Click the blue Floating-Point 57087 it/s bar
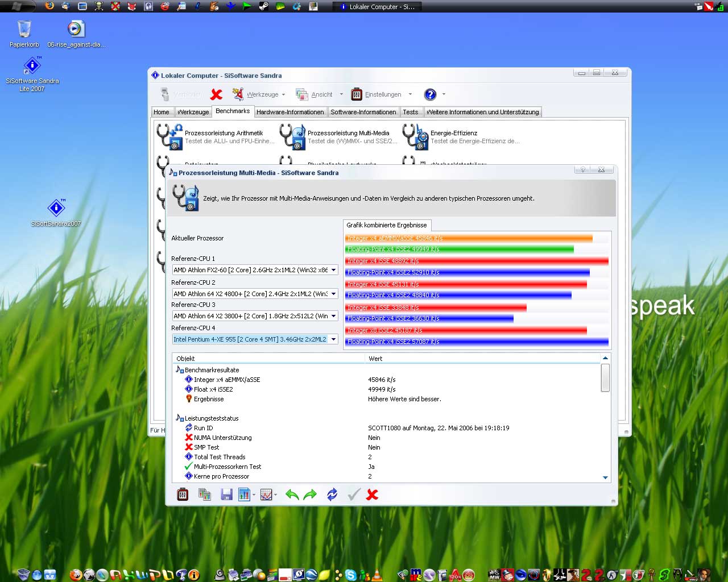This screenshot has width=728, height=582. (x=477, y=342)
